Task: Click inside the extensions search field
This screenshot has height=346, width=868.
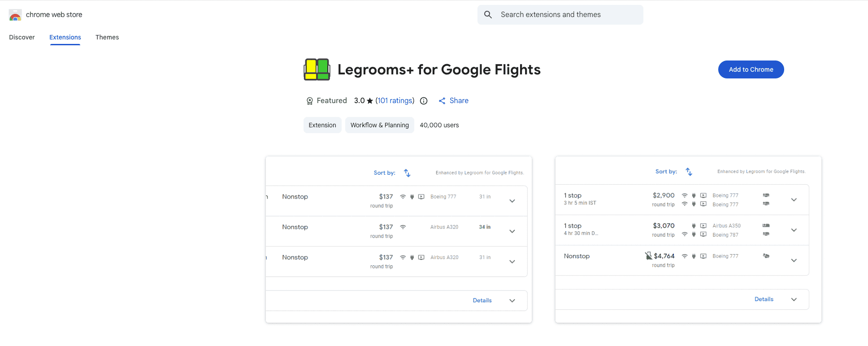Action: (560, 14)
